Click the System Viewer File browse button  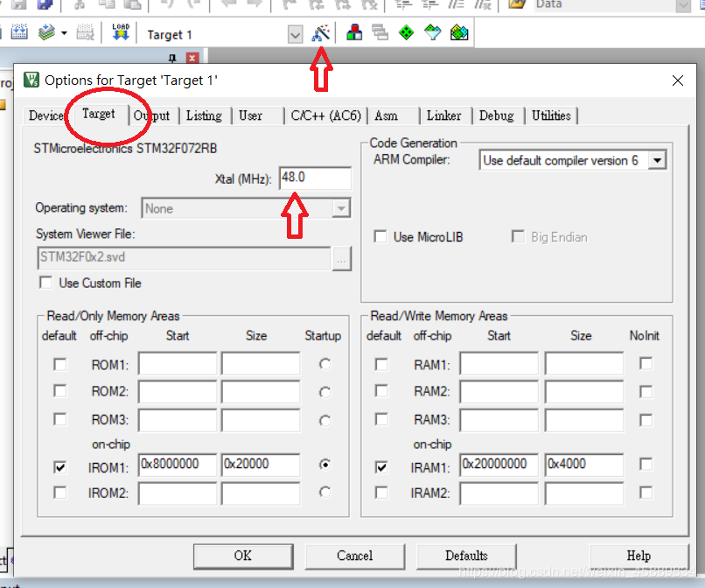(x=341, y=259)
